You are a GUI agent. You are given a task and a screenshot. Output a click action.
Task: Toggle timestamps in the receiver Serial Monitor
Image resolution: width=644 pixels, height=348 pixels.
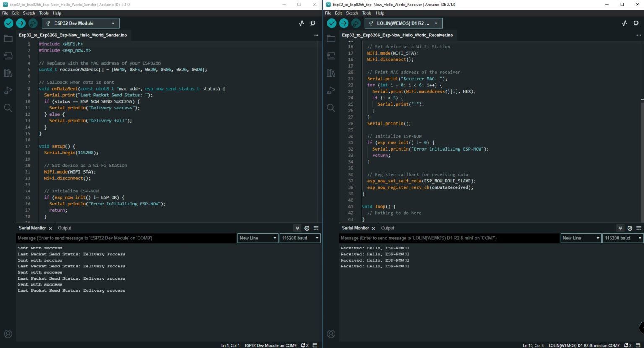pyautogui.click(x=630, y=228)
